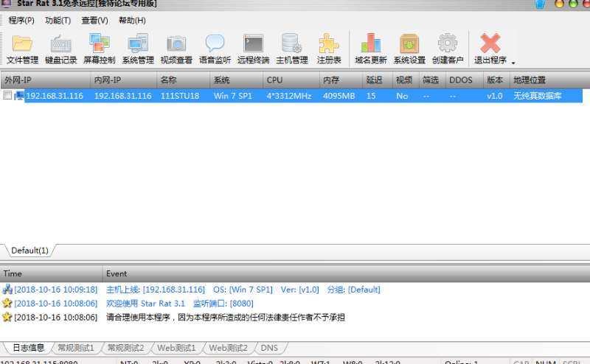Sort by the 筛选 column header
The width and height of the screenshot is (590, 364).
coord(432,80)
